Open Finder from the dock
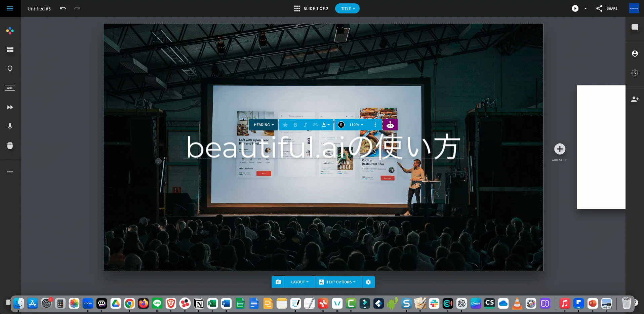The image size is (644, 314). tap(18, 304)
